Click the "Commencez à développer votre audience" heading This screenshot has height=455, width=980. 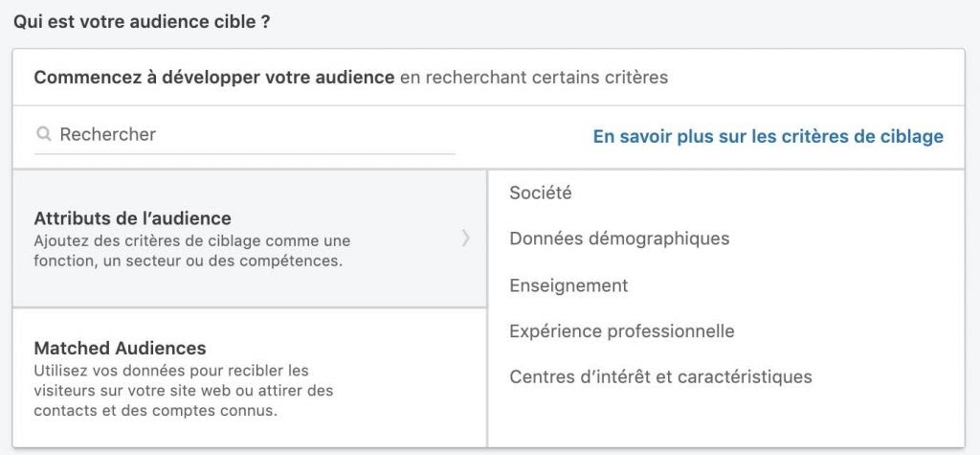point(213,78)
